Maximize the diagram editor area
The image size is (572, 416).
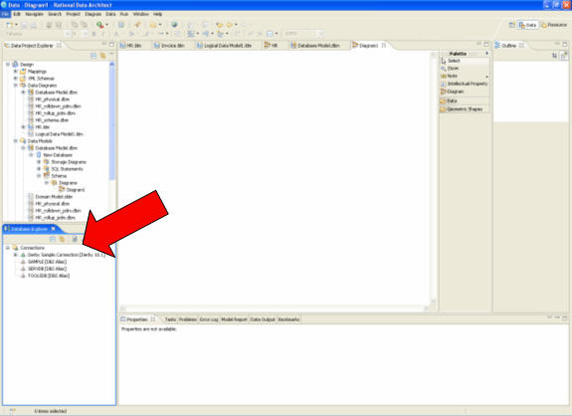pos(486,44)
